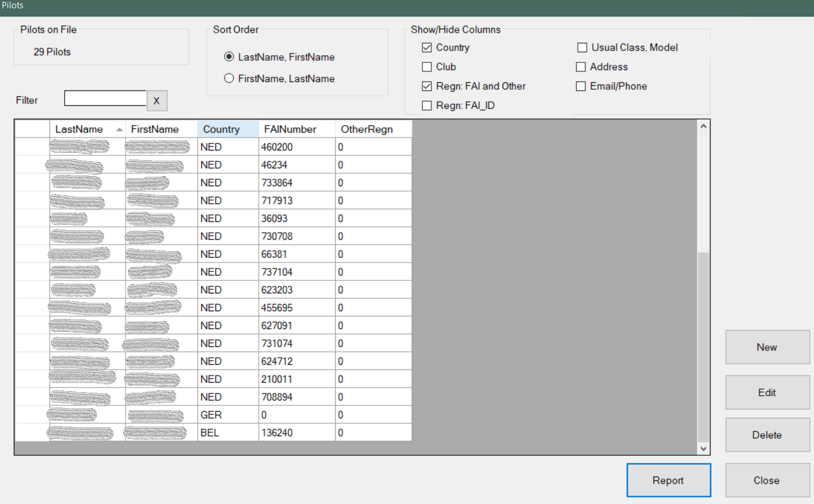Close the Pilots dialog
Image resolution: width=814 pixels, height=504 pixels.
[x=767, y=480]
